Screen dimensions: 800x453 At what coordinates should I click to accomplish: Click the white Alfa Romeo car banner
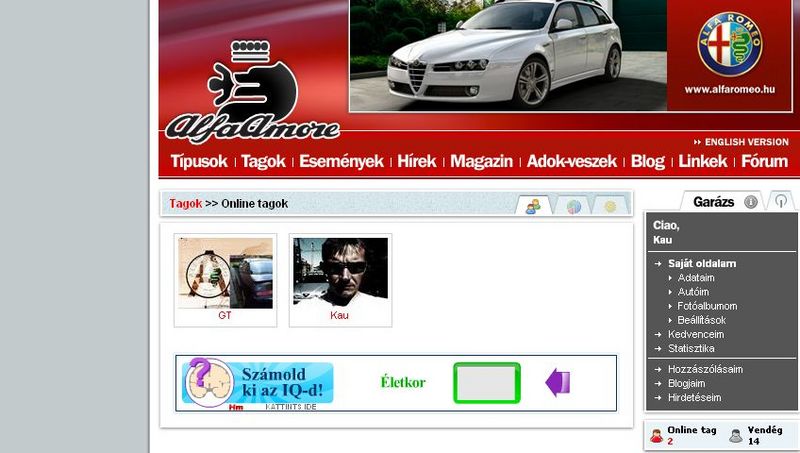pyautogui.click(x=508, y=55)
